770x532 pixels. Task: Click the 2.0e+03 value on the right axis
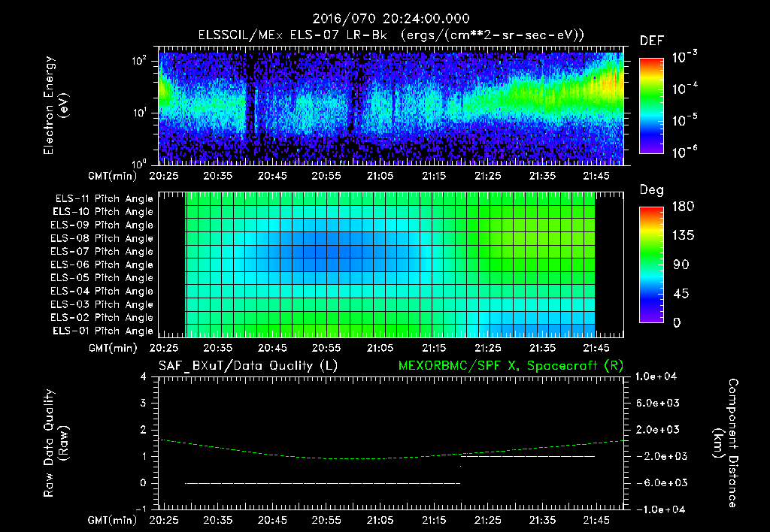658,430
